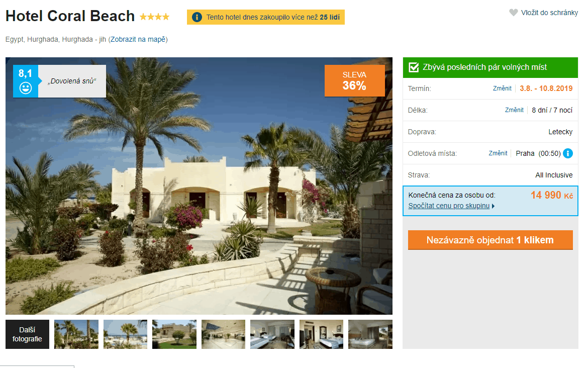
Task: Open Další fotografie gallery button
Action: pyautogui.click(x=27, y=334)
